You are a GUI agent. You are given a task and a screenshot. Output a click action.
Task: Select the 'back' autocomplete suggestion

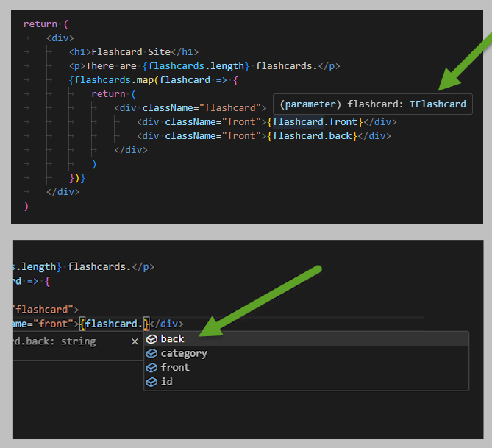pos(306,339)
